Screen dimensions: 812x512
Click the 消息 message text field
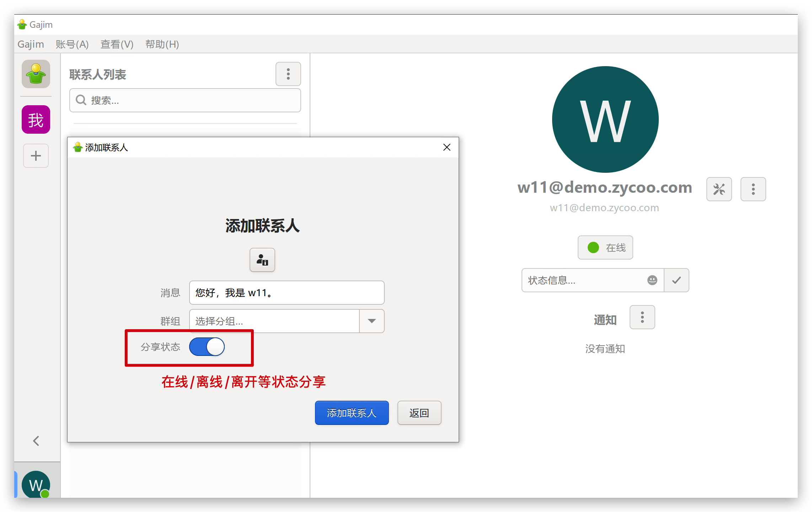point(287,293)
